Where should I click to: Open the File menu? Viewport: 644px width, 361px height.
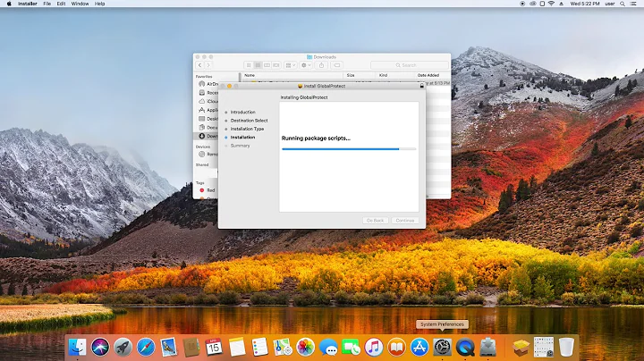point(47,4)
